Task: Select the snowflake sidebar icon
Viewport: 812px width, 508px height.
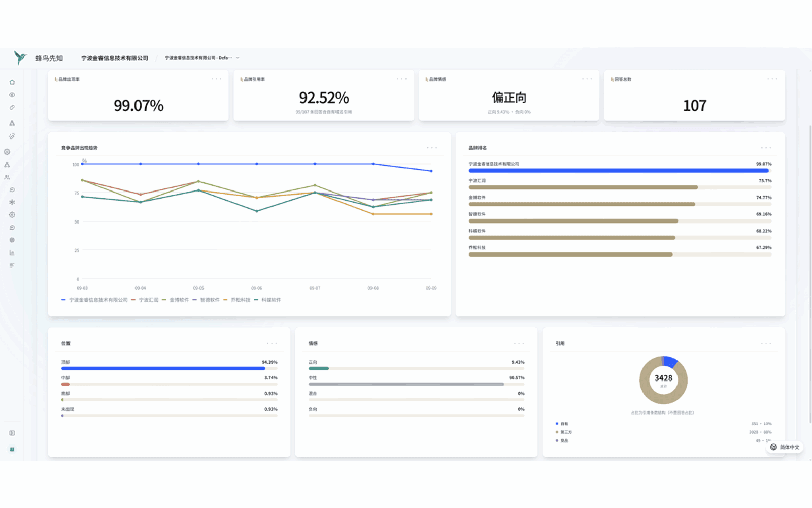Action: point(12,202)
